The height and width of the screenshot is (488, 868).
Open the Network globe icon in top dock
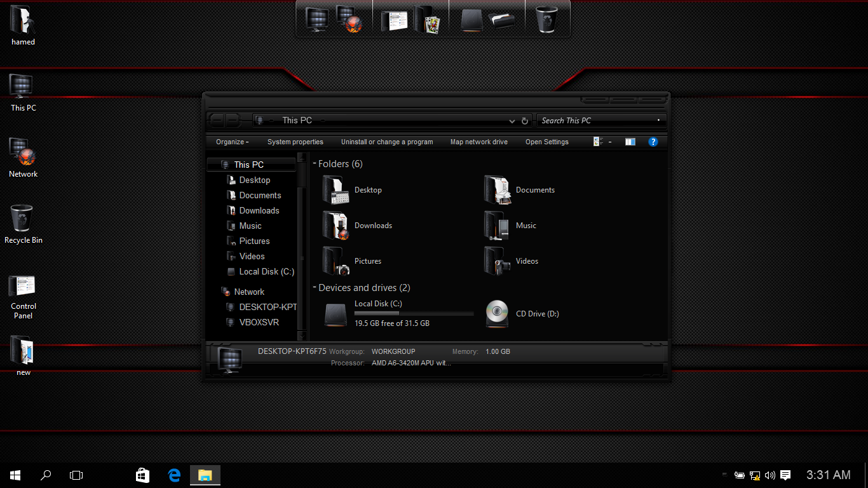click(x=349, y=19)
